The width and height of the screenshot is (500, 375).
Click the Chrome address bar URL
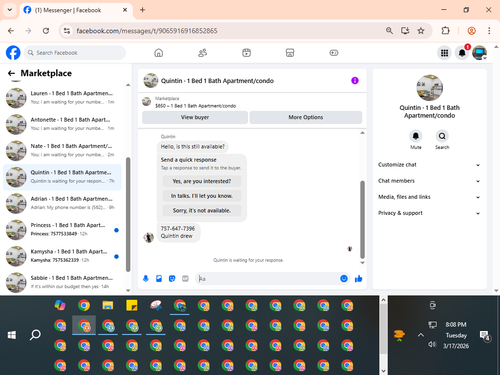click(147, 31)
